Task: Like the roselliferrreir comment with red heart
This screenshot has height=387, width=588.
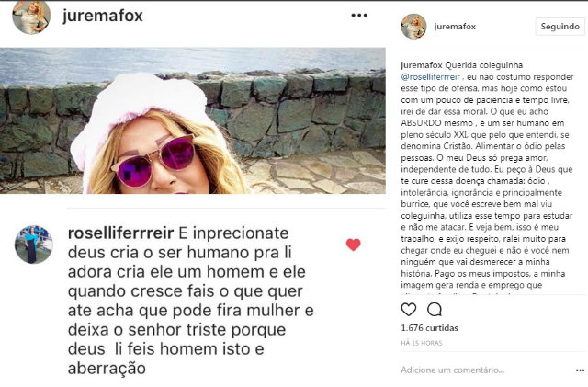Action: (353, 245)
